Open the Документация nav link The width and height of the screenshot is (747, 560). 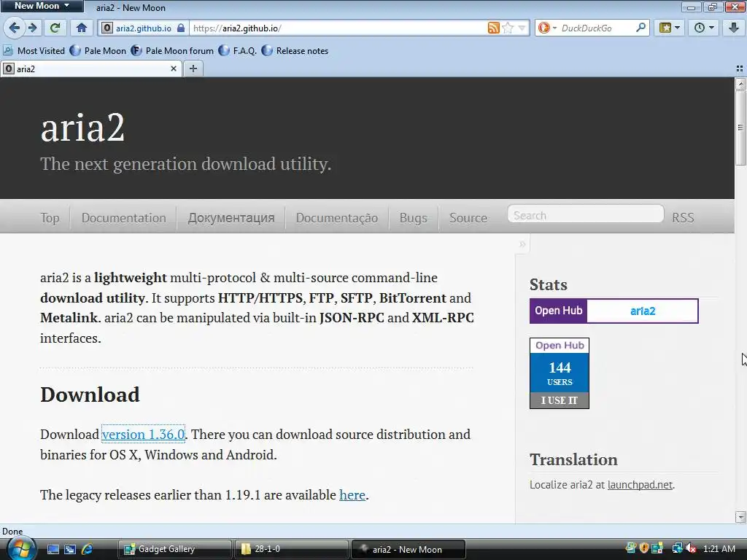pyautogui.click(x=231, y=217)
